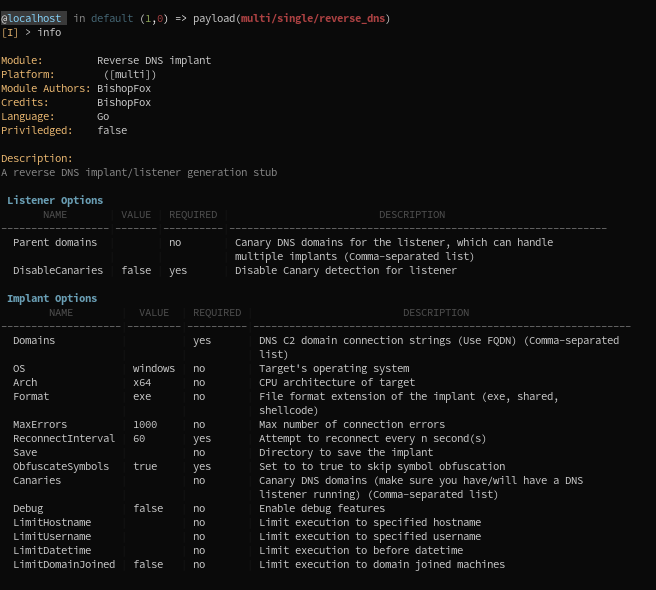
Task: Click 'Max number of connection errors' description
Action: 352,424
